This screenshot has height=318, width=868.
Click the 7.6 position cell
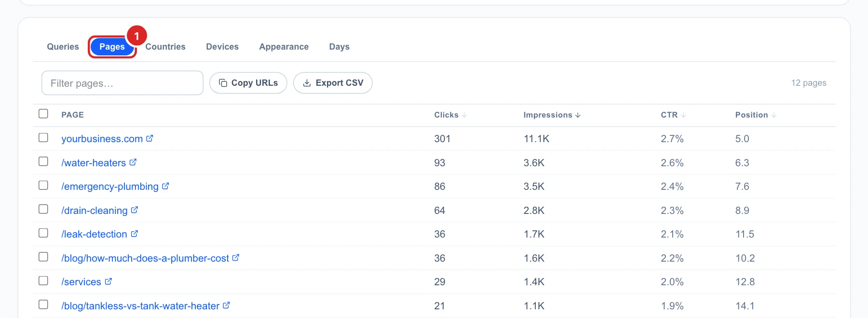742,186
